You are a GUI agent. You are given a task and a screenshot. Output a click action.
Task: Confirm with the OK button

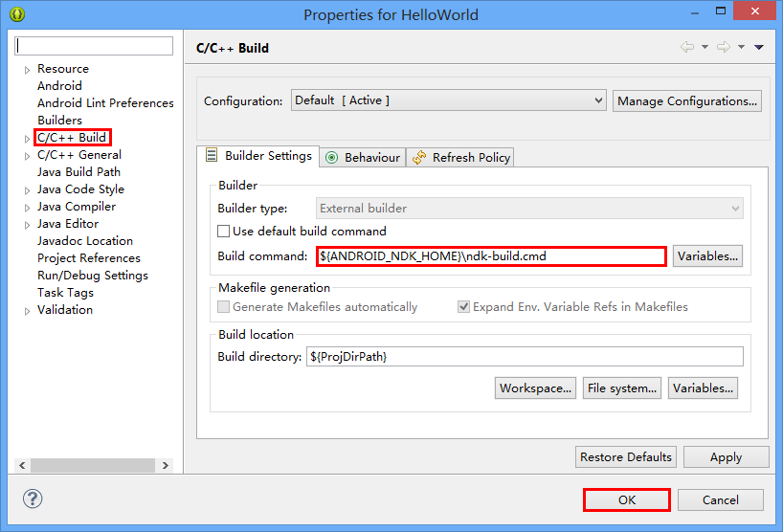627,499
